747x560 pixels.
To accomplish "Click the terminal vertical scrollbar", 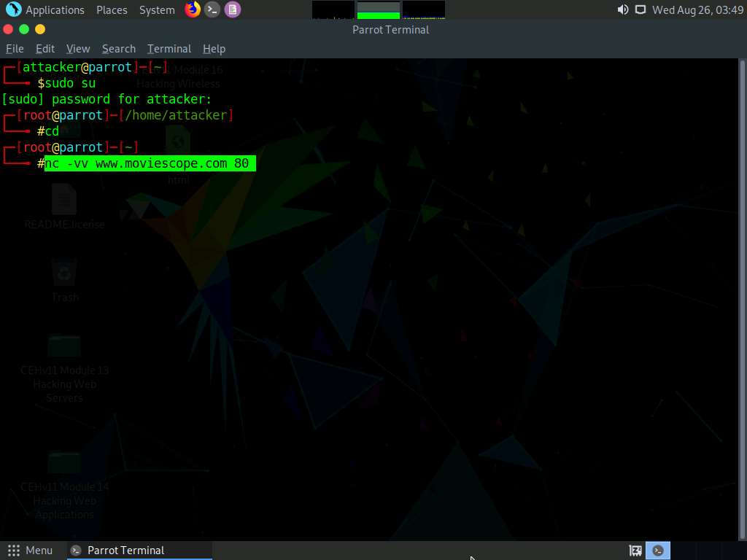I will 742,299.
